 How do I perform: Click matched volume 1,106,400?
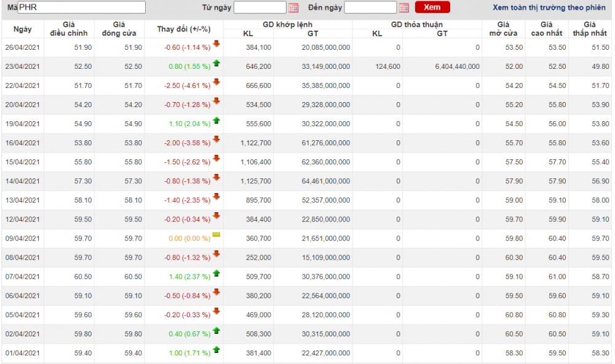pos(256,162)
